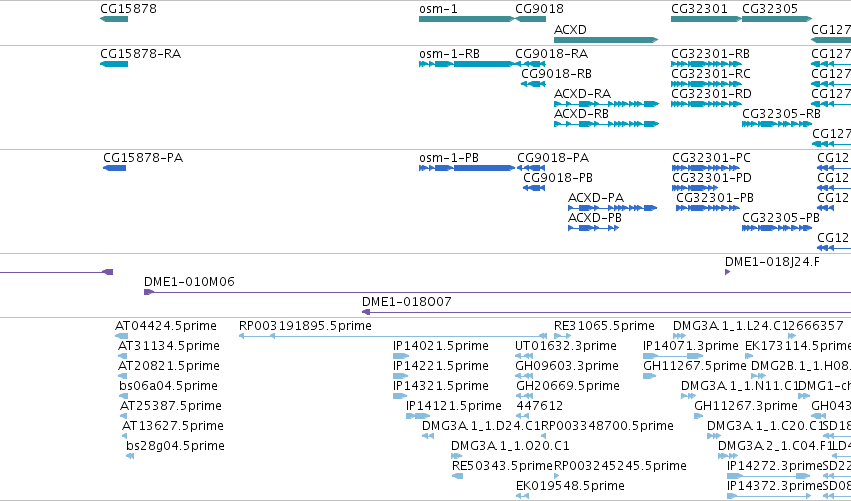Select the CG32301-RD transcript
The height and width of the screenshot is (501, 851).
706,104
